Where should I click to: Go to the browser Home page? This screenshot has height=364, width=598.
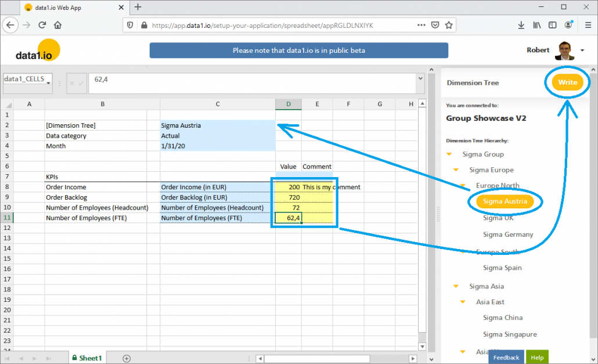[57, 25]
